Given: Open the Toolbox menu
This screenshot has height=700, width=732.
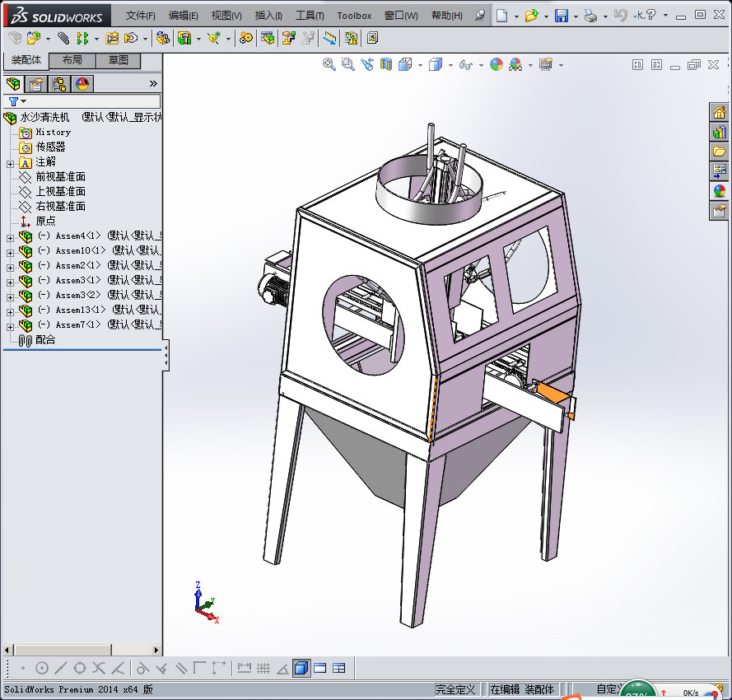Looking at the screenshot, I should pyautogui.click(x=354, y=16).
